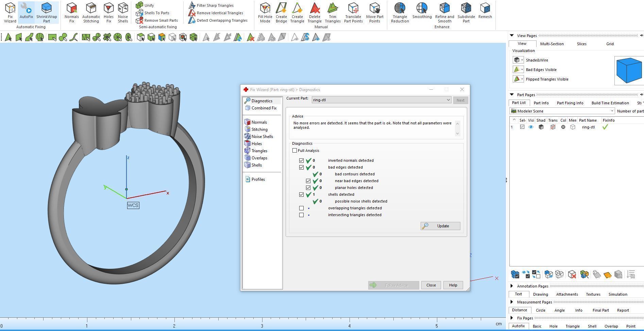
Task: Select ring-stl in the part list
Action: (x=588, y=127)
